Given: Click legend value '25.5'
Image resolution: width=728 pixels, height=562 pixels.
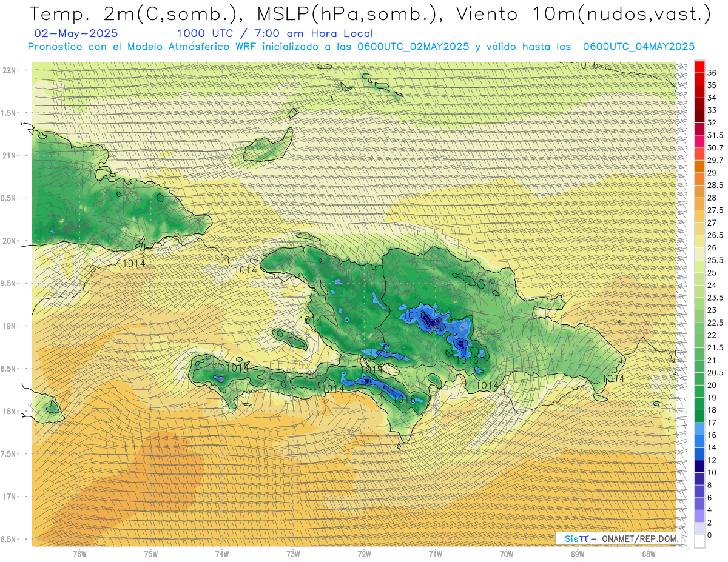Looking at the screenshot, I should [x=715, y=260].
